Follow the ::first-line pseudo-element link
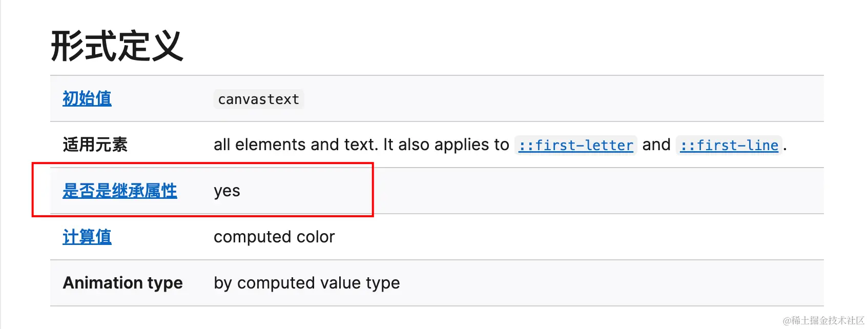The width and height of the screenshot is (868, 329). [x=729, y=146]
